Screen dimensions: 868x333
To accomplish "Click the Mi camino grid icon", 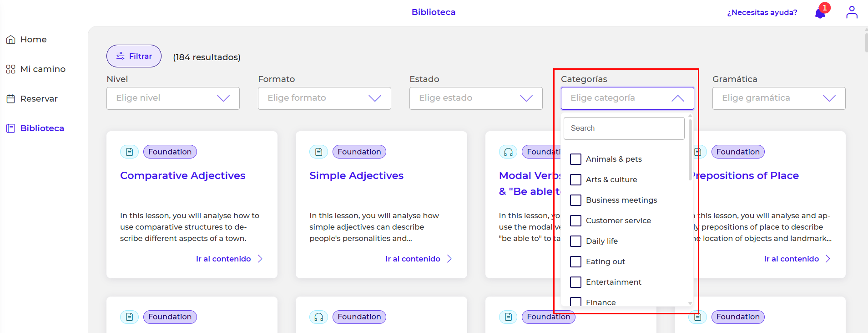I will (11, 69).
